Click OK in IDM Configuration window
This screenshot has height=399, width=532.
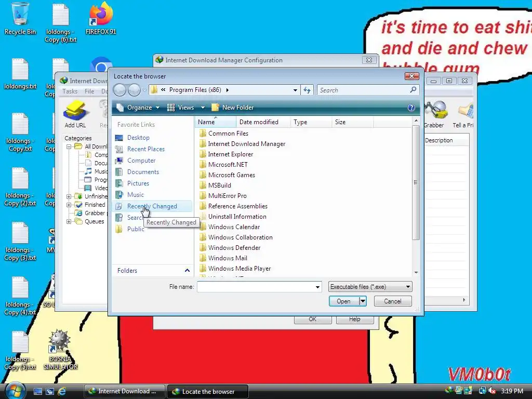tap(312, 320)
